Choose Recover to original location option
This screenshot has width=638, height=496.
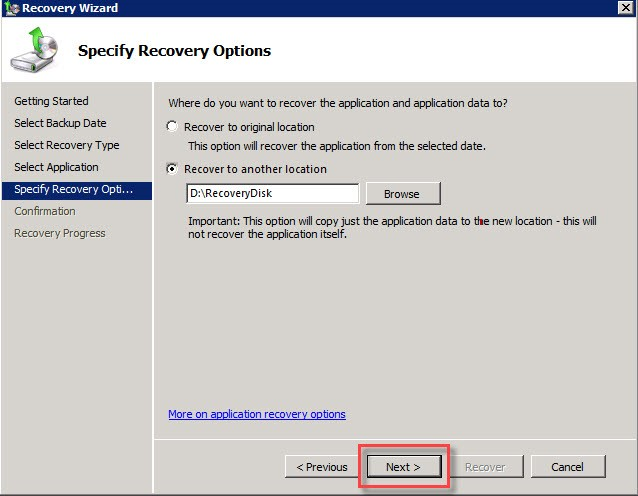tap(173, 127)
